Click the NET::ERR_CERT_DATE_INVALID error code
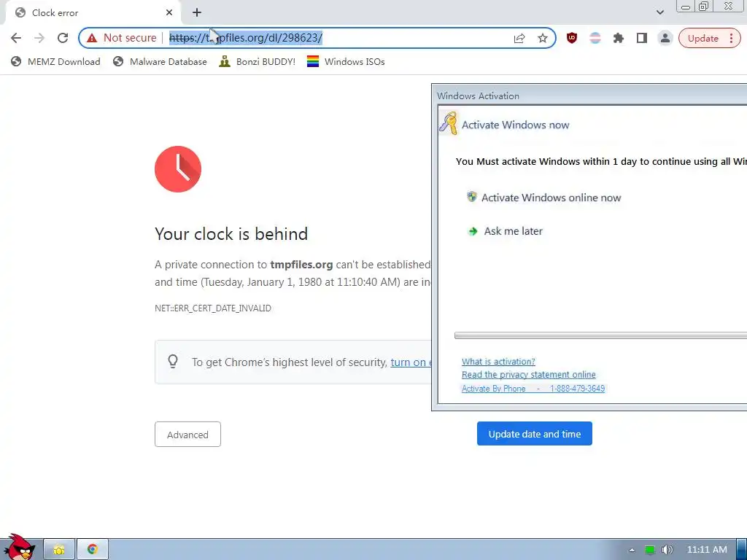The image size is (747, 560). (213, 308)
